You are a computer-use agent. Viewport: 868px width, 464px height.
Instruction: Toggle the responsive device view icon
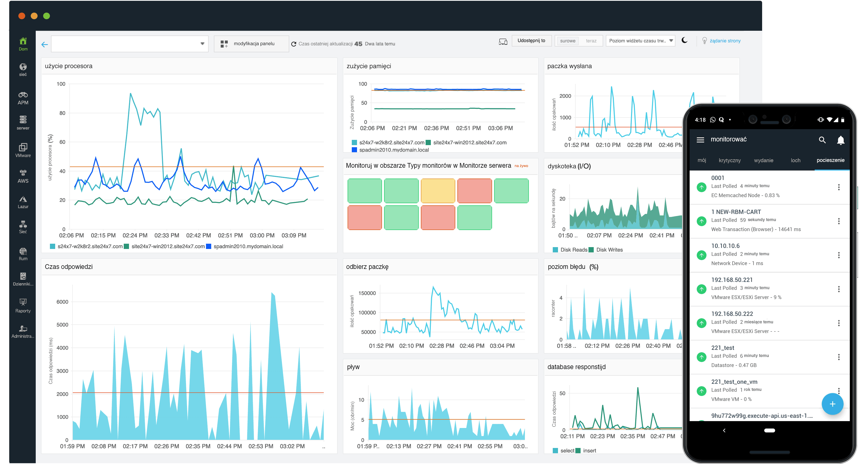point(503,42)
